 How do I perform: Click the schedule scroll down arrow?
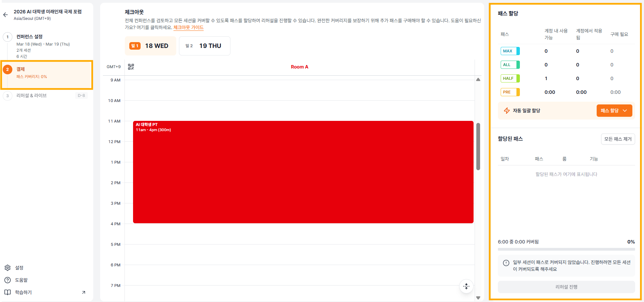(x=478, y=298)
